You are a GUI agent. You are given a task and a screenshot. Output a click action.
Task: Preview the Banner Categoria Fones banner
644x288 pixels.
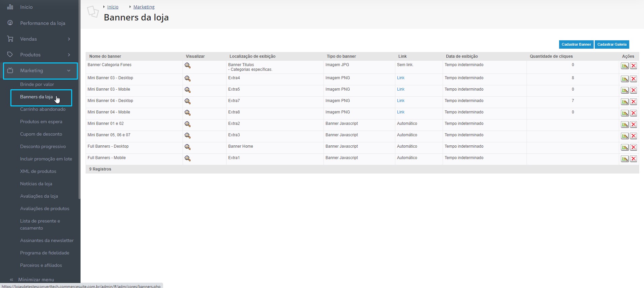[188, 66]
